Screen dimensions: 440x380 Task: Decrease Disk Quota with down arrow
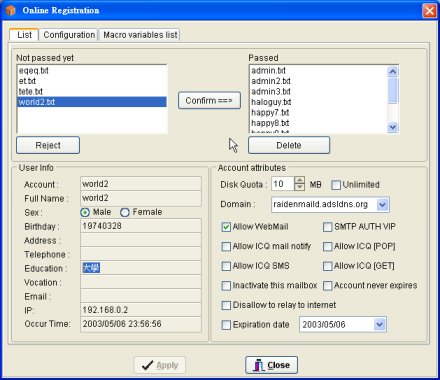(x=299, y=187)
